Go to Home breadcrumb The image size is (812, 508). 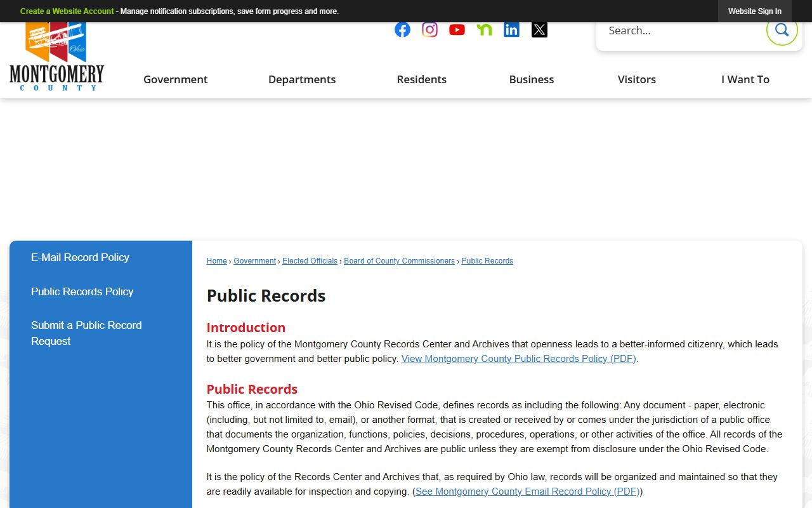pos(217,261)
